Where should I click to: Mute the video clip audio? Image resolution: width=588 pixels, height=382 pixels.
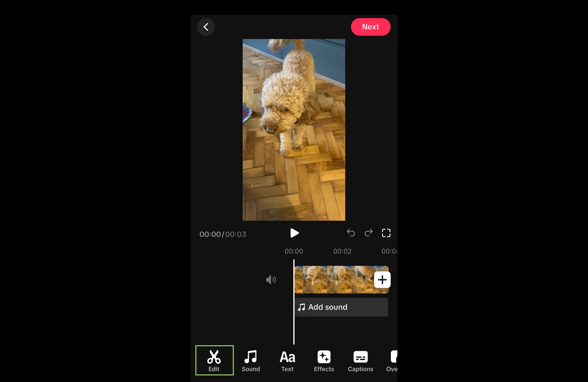271,280
